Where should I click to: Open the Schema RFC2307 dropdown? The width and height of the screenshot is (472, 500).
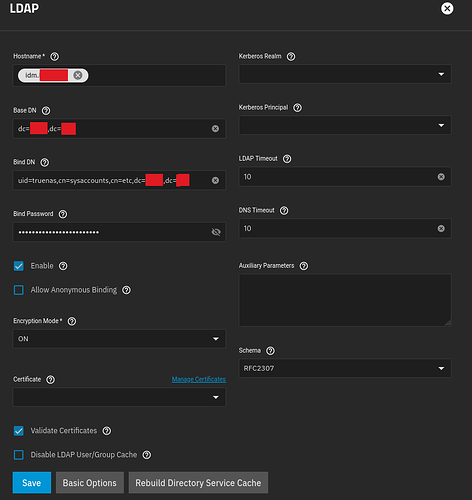pyautogui.click(x=345, y=368)
